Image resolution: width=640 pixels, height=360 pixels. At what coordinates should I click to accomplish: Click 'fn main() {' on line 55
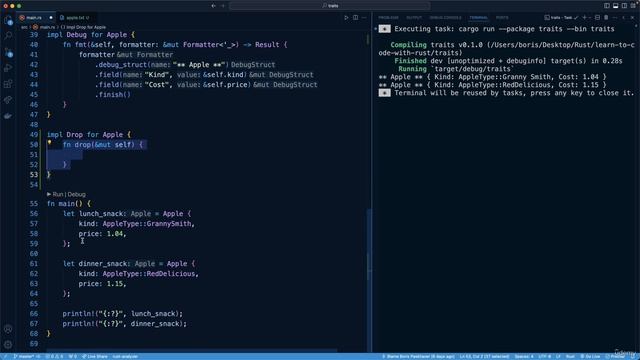point(69,204)
